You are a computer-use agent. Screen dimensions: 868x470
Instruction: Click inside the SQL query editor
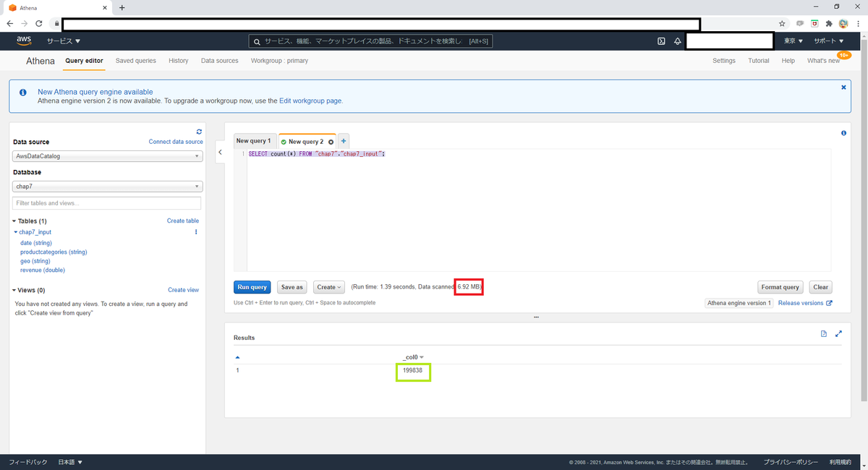tap(539, 210)
